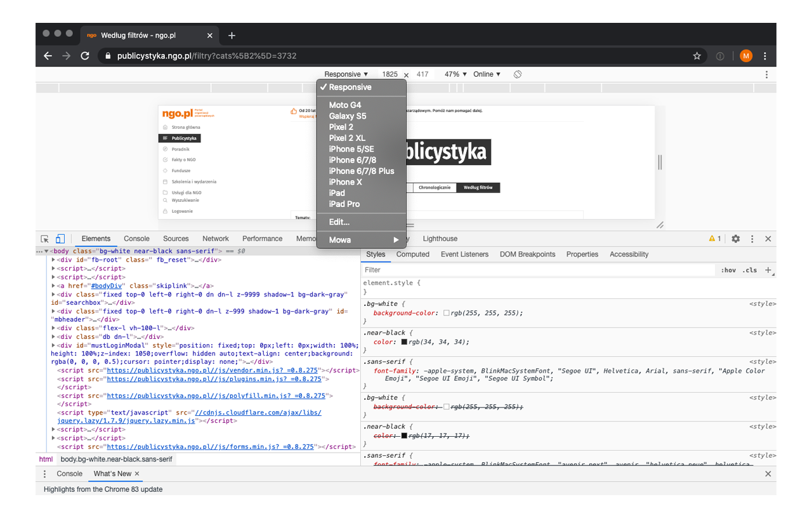
Task: Open DevTools three-dot customize menu
Action: tap(752, 239)
